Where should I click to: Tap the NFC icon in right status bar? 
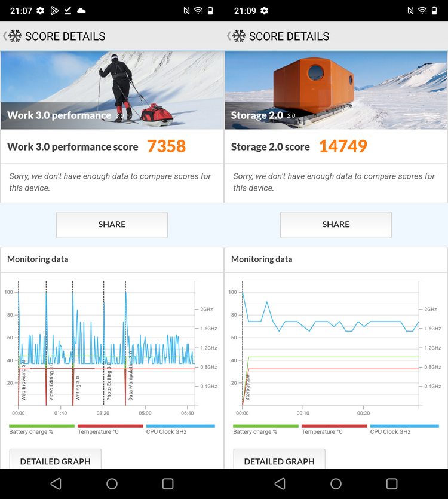pyautogui.click(x=410, y=11)
